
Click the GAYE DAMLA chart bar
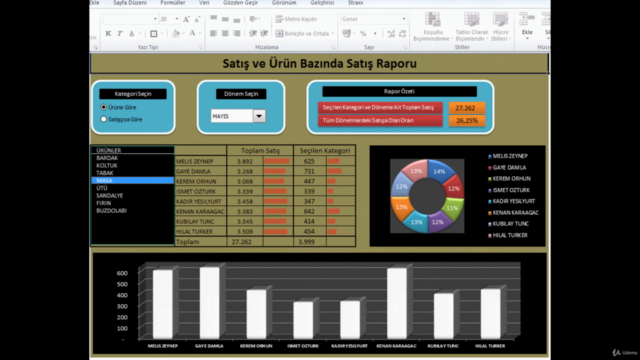[209, 303]
